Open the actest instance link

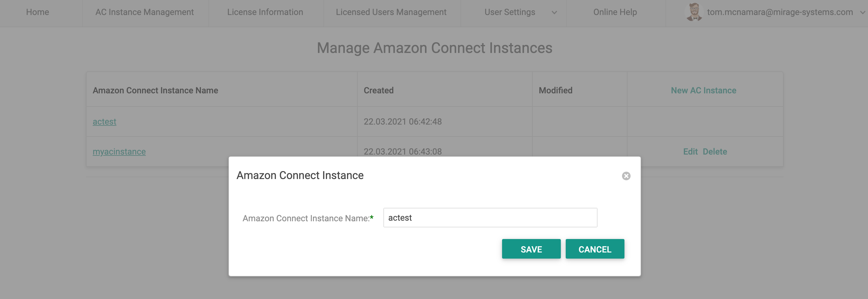[x=104, y=122]
